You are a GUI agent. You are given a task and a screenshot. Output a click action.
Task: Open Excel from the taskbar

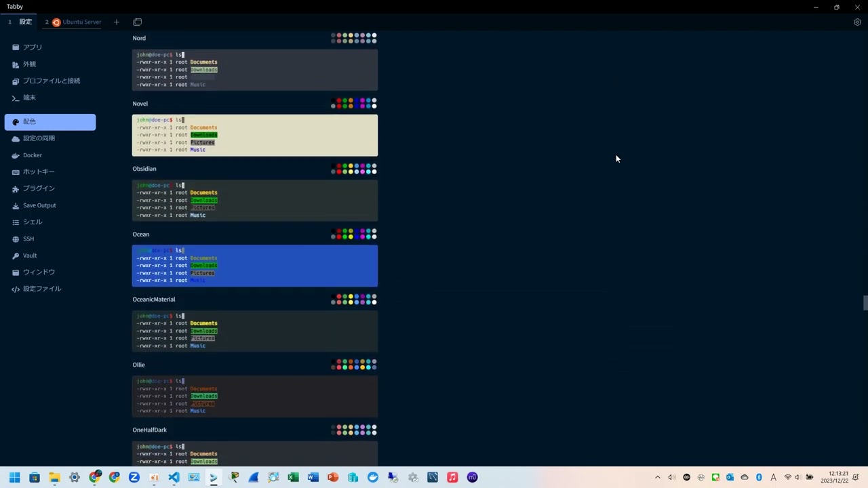[x=293, y=477]
